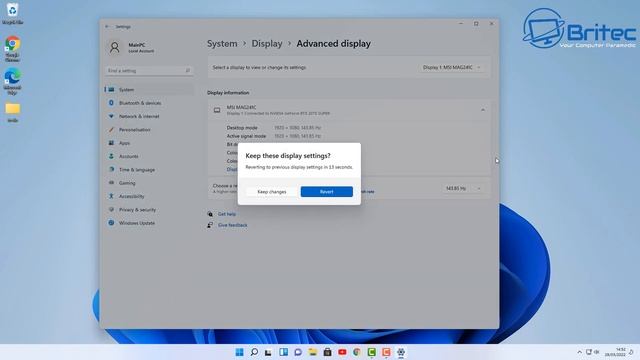Click the monitor icon beside MSI MAG241C
Viewport: 640px width, 360px height.
[x=217, y=110]
